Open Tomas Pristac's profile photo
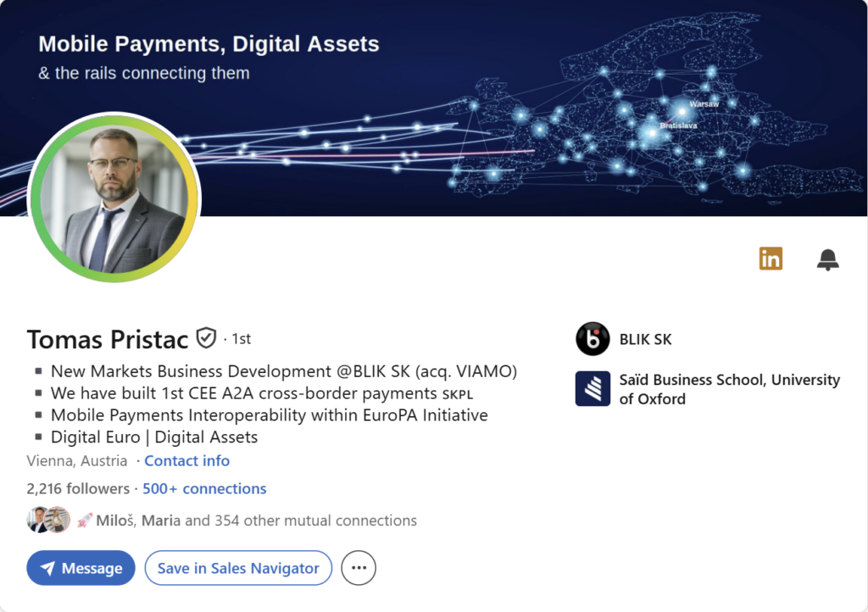Image resolution: width=868 pixels, height=612 pixels. pyautogui.click(x=114, y=198)
